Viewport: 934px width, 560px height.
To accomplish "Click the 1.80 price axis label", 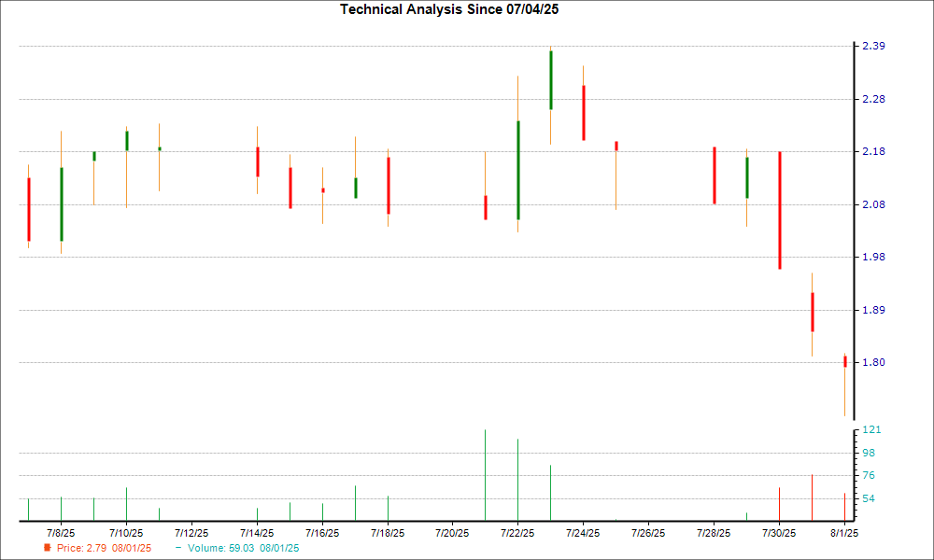I will (874, 362).
